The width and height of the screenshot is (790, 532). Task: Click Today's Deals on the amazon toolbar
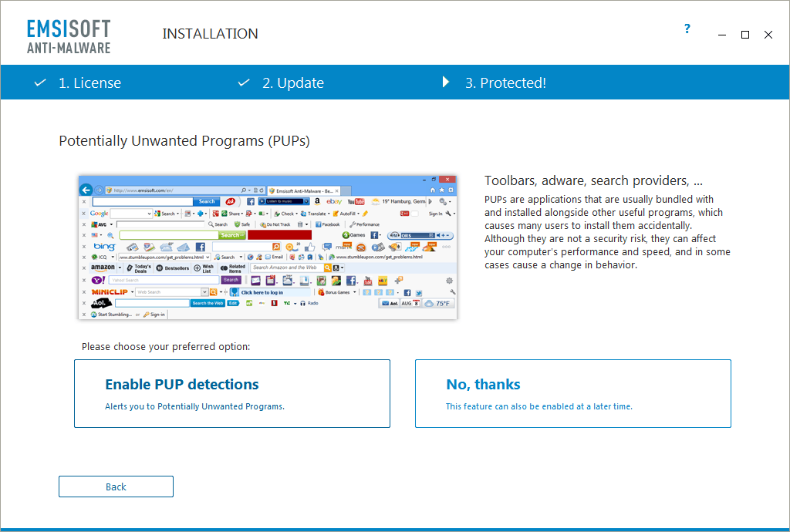click(141, 267)
